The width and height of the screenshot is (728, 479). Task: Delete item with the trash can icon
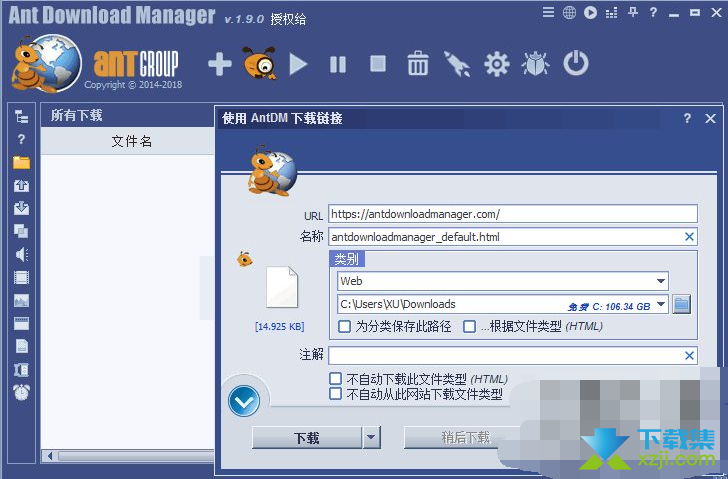click(x=417, y=63)
